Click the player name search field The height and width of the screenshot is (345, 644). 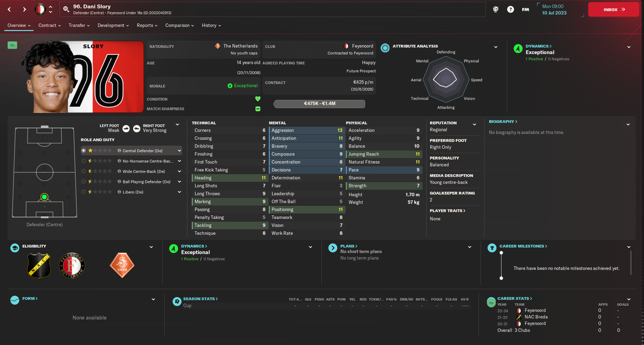[x=272, y=9]
